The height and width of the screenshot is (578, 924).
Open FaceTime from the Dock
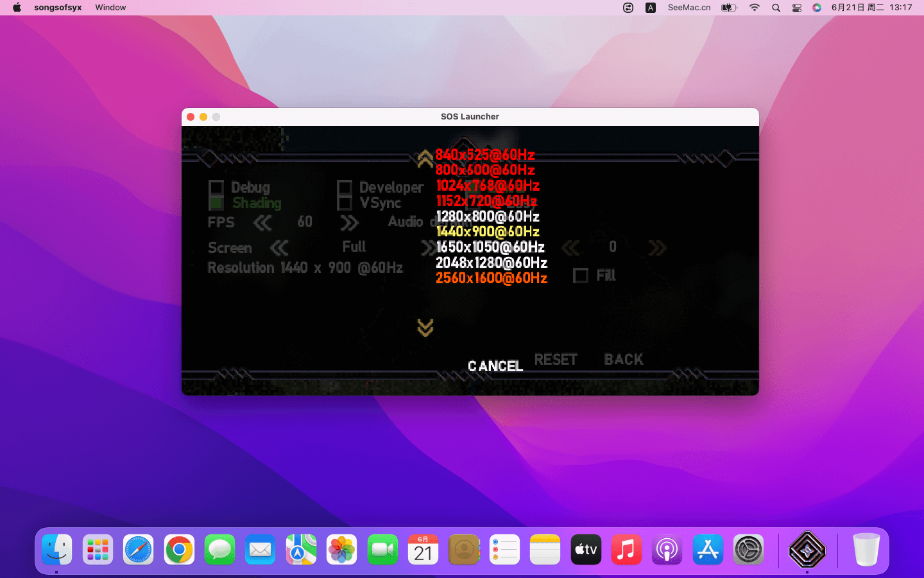pyautogui.click(x=382, y=550)
